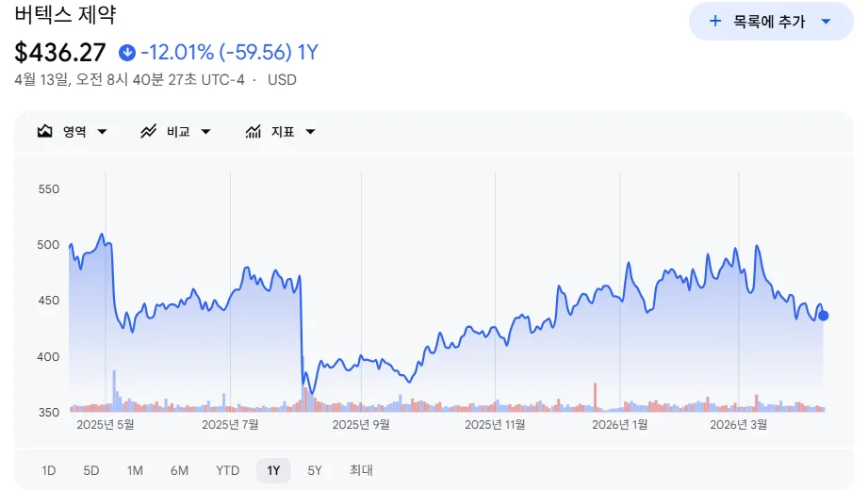The width and height of the screenshot is (868, 490).
Task: Open the 목록에 추가 dropdown arrow
Action: tap(826, 22)
